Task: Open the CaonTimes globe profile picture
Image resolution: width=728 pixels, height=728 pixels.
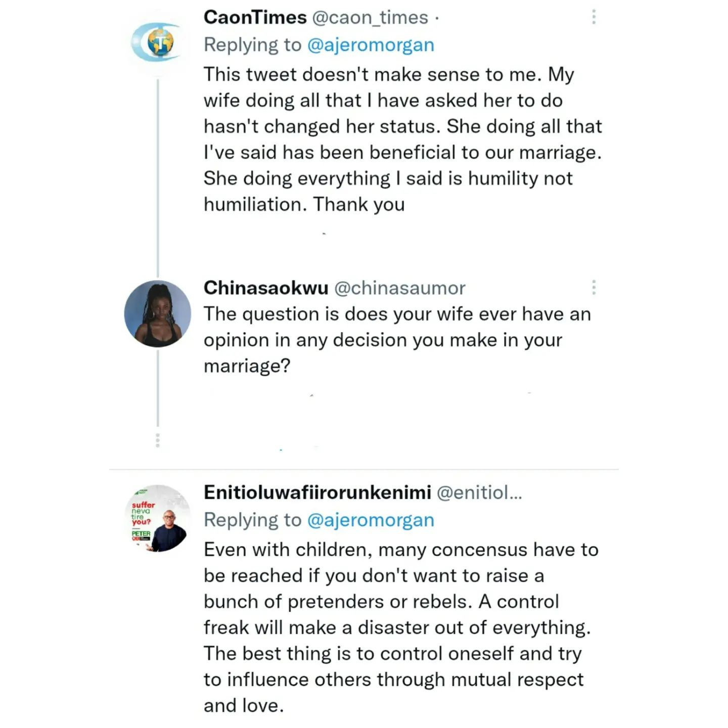Action: click(158, 43)
